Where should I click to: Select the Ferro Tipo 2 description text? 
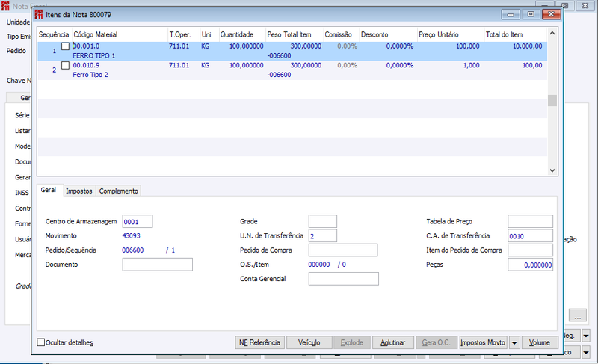(x=90, y=75)
